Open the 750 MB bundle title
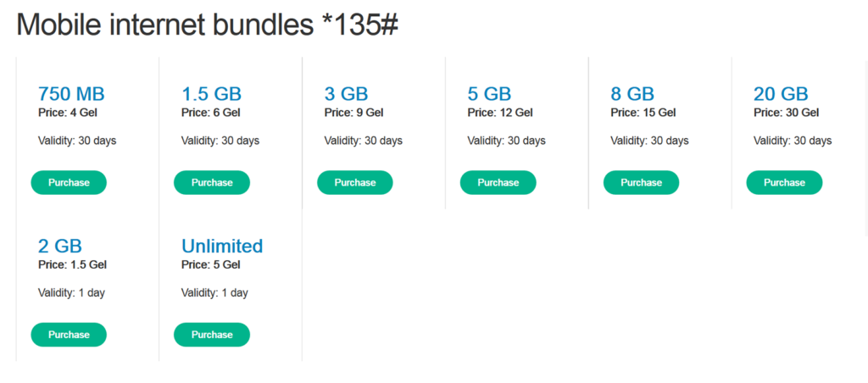Image resolution: width=868 pixels, height=383 pixels. [x=71, y=93]
